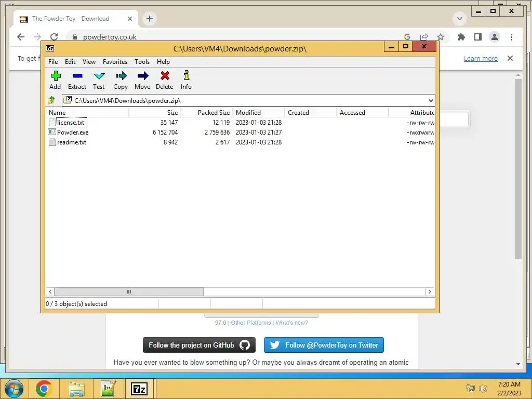532x399 pixels.
Task: Open the Edit menu
Action: pos(70,62)
